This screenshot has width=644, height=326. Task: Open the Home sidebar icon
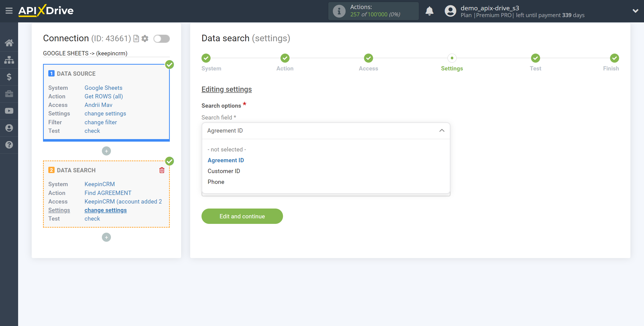[9, 43]
